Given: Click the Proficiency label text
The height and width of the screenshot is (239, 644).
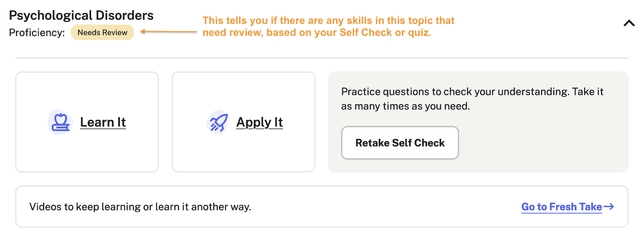Looking at the screenshot, I should pos(37,33).
